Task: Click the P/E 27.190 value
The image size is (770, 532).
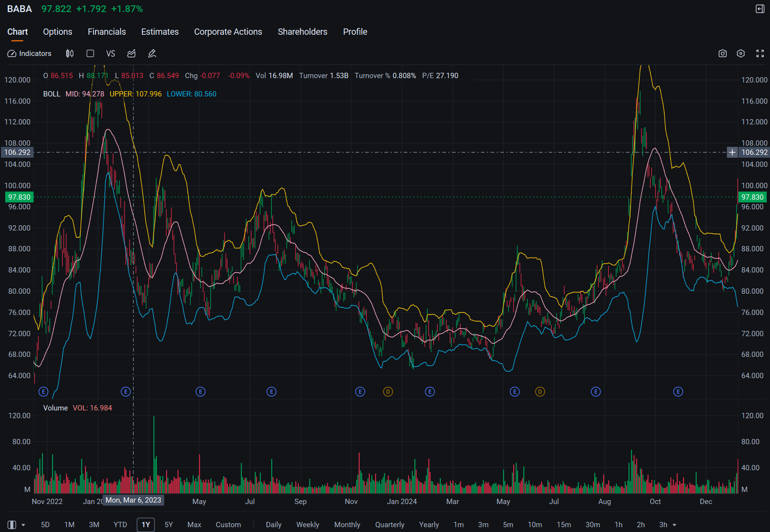Action: click(440, 76)
